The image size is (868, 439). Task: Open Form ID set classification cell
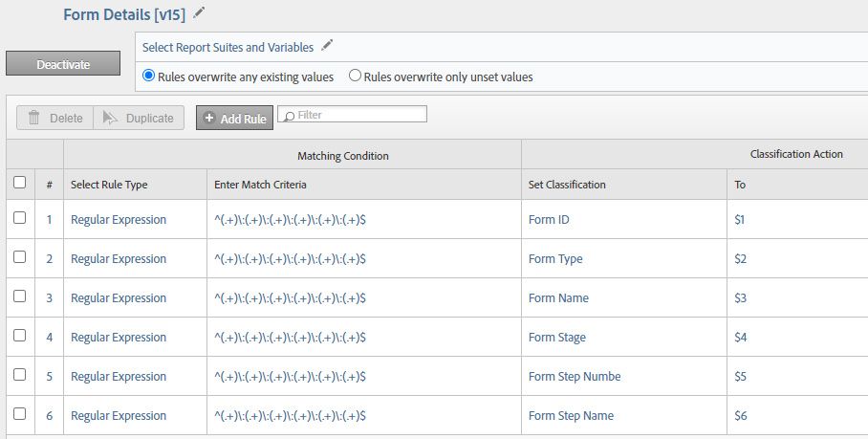coord(548,220)
